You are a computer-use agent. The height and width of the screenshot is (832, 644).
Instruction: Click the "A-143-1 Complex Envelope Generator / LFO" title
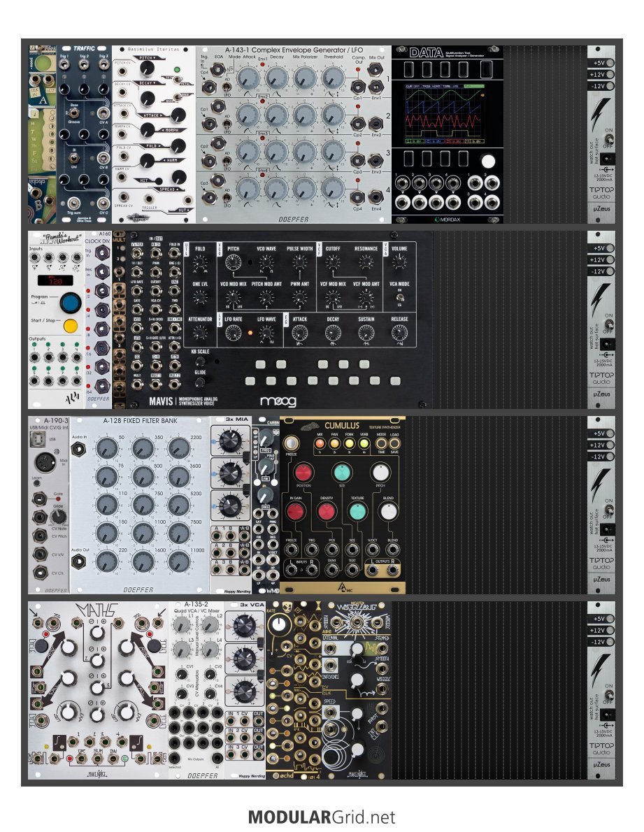294,50
